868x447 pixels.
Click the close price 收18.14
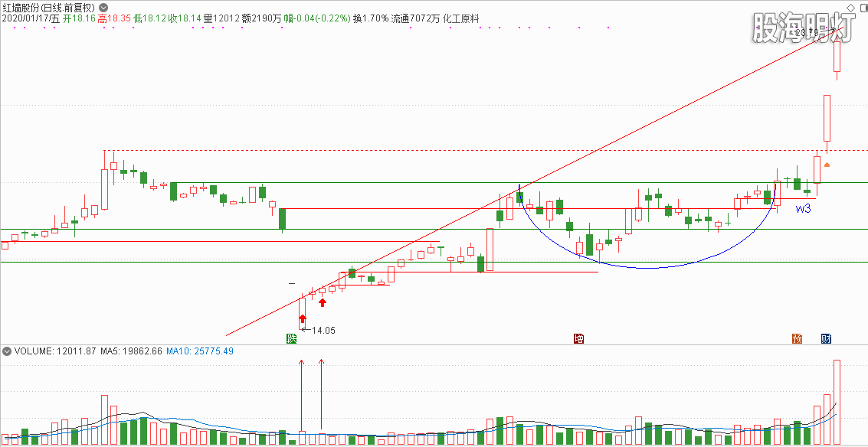click(x=185, y=18)
